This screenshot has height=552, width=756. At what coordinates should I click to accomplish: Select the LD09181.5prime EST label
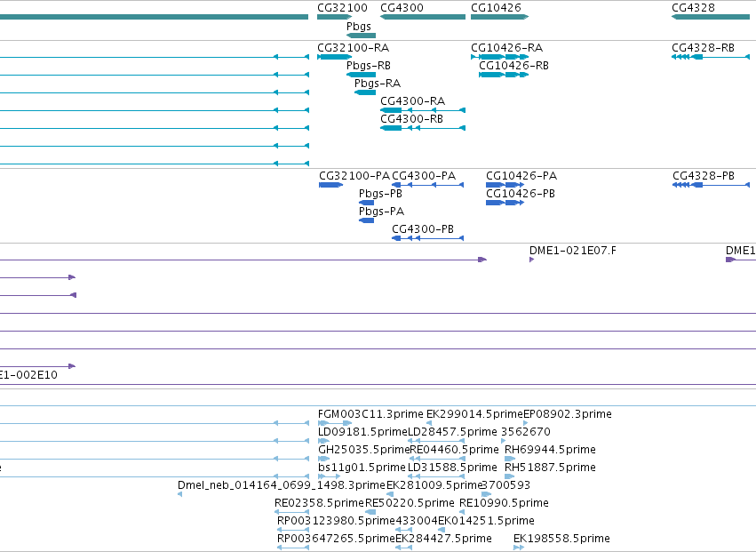pos(363,432)
